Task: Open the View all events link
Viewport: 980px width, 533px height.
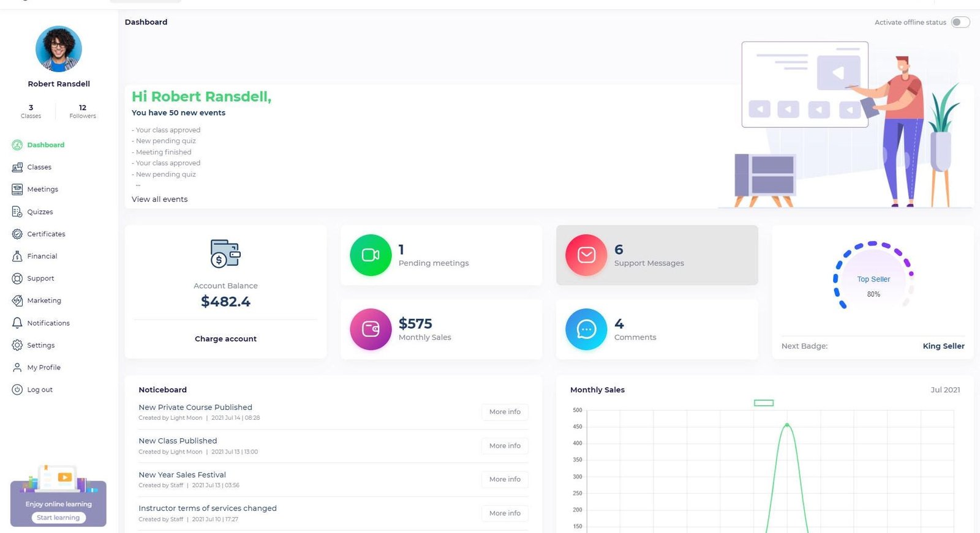Action: [159, 199]
